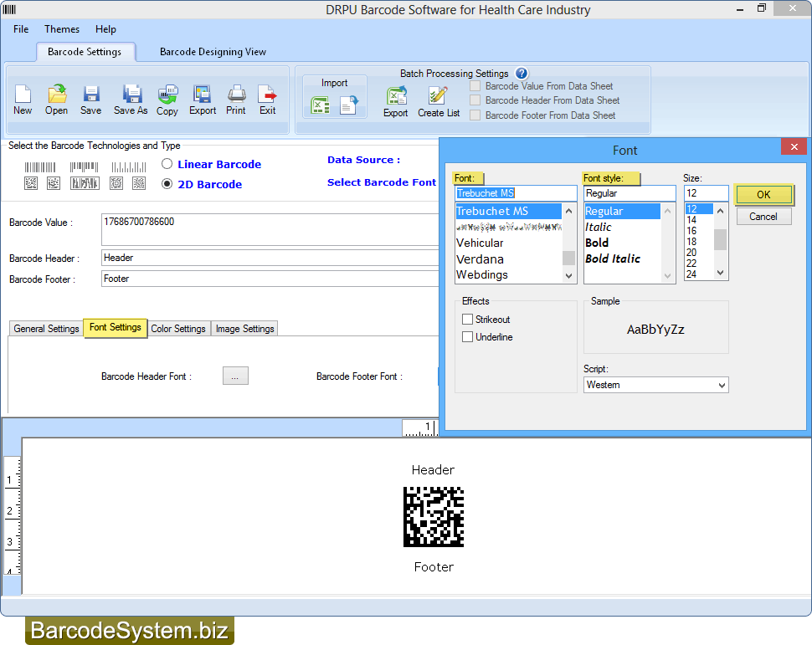Toggle the Underline effect checkbox

point(468,337)
